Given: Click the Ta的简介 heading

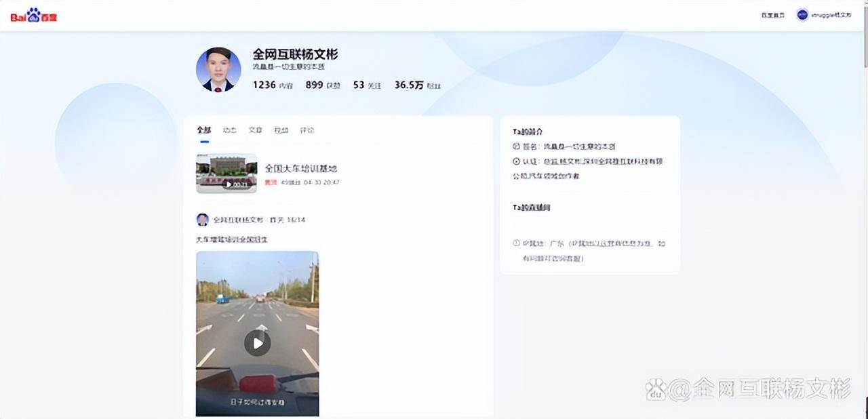Looking at the screenshot, I should coord(528,132).
